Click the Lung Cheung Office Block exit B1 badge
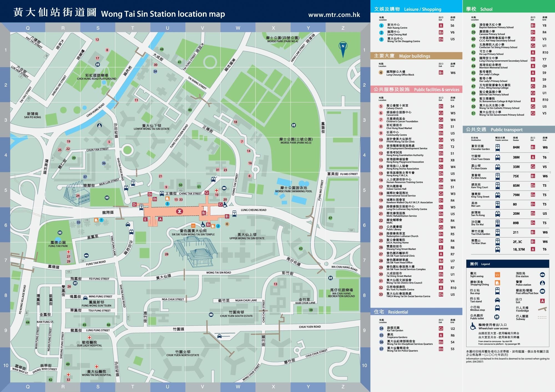The image size is (555, 392). [441, 73]
